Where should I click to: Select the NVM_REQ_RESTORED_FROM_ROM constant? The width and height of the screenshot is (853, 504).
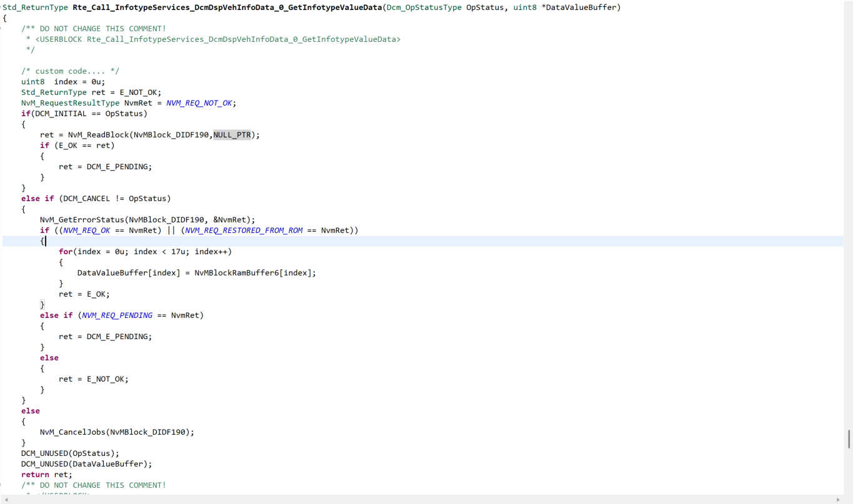[x=244, y=230]
